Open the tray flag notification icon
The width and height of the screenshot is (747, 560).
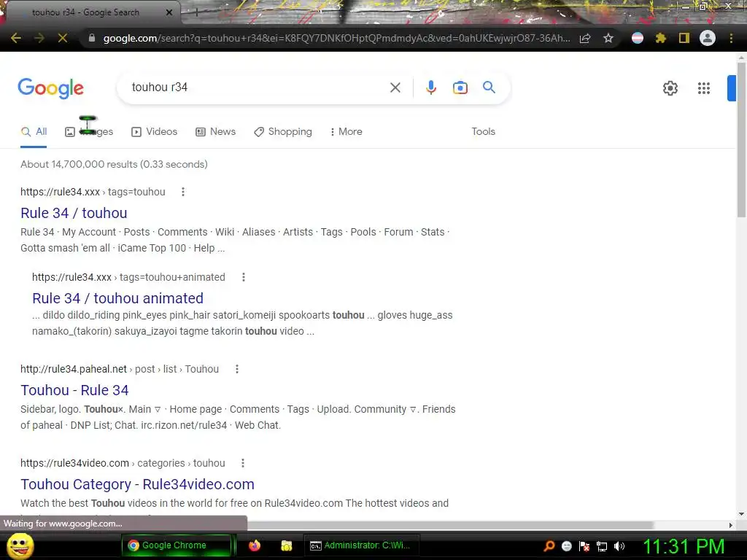(x=584, y=546)
